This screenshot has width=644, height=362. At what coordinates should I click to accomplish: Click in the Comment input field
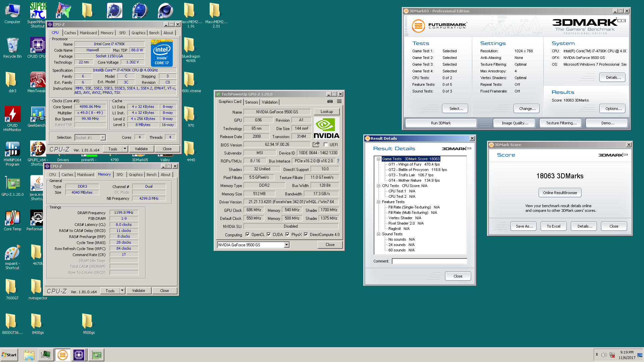point(429,261)
